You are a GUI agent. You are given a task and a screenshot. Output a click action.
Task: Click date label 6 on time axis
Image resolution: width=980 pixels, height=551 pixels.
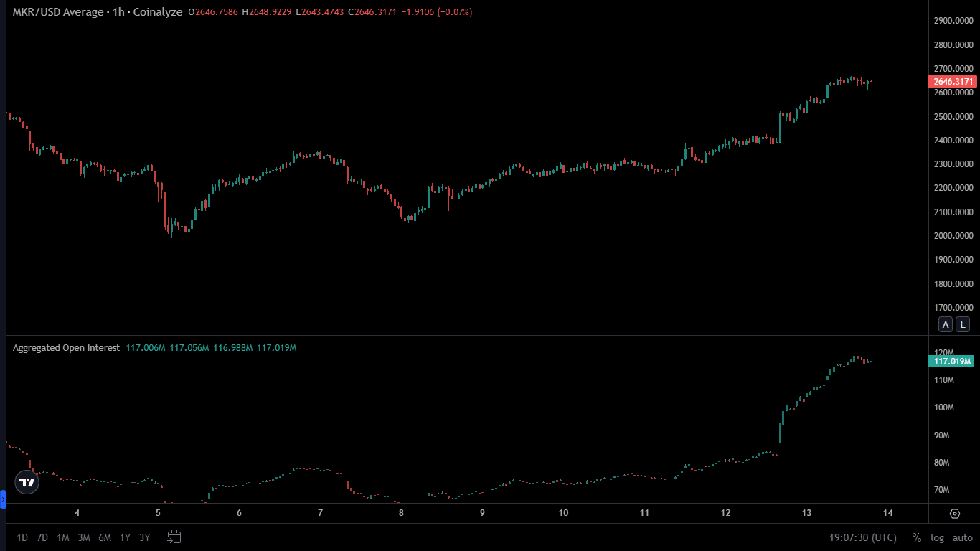(x=239, y=513)
